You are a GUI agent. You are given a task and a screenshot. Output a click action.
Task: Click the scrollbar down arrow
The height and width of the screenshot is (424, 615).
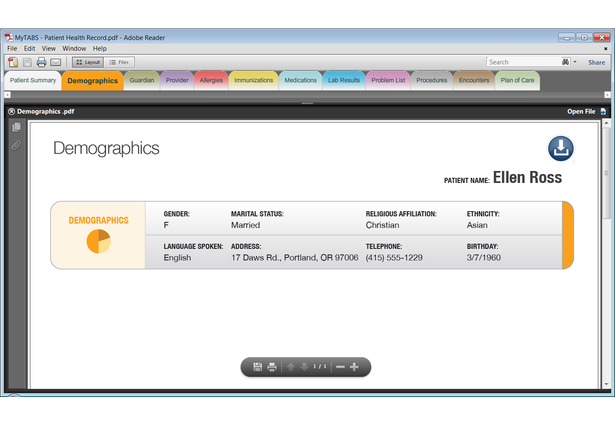pos(606,384)
